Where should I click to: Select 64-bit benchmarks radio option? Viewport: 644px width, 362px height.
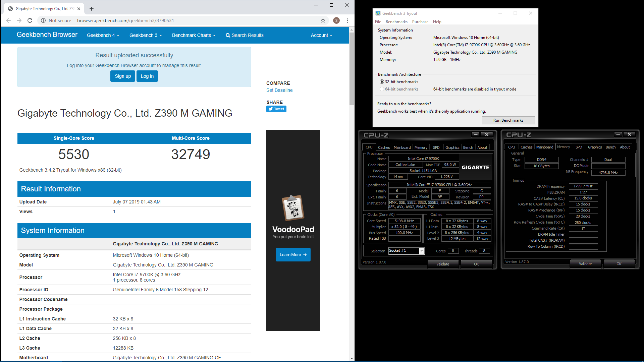(x=382, y=89)
